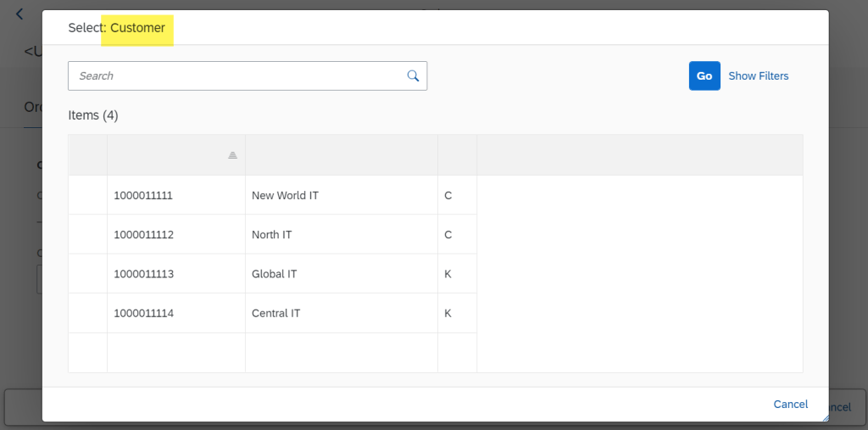Click the K value in Central IT row

448,313
